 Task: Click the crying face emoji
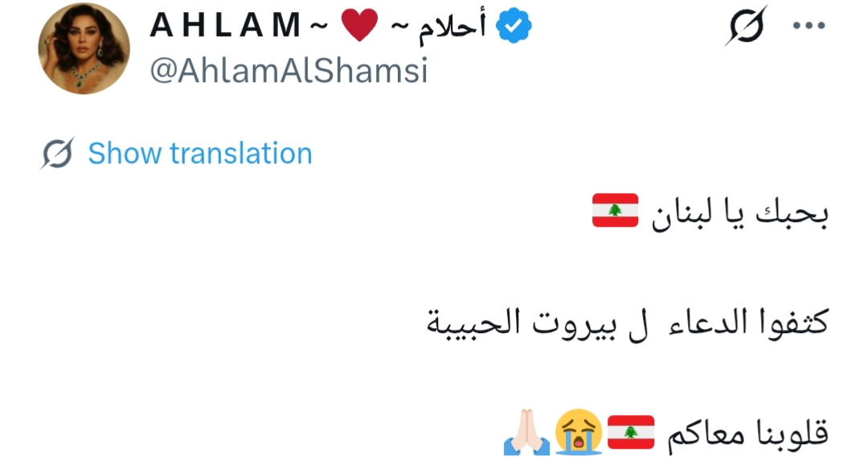579,432
